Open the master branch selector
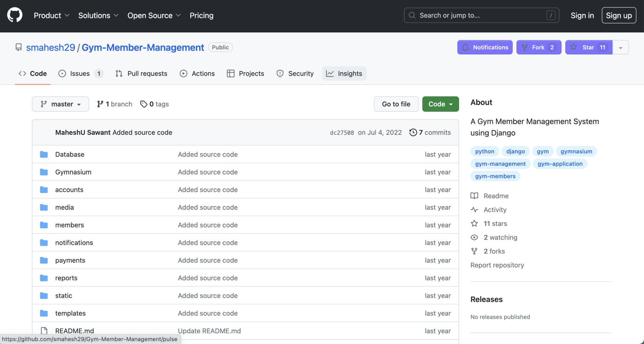 click(x=60, y=104)
